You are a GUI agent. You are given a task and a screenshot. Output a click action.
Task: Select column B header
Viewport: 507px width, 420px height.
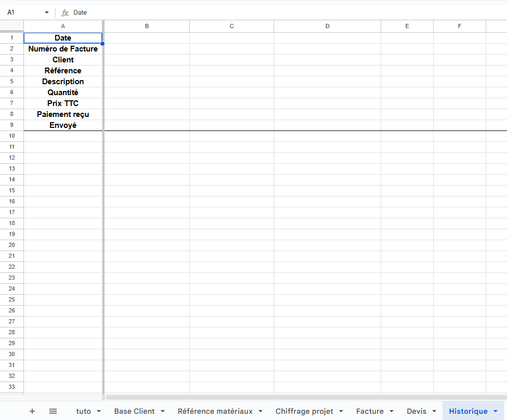147,25
